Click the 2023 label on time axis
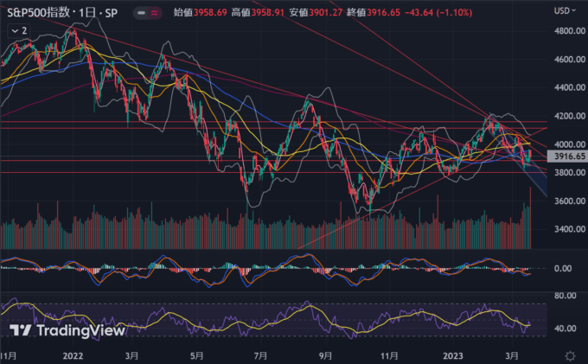 pyautogui.click(x=455, y=355)
